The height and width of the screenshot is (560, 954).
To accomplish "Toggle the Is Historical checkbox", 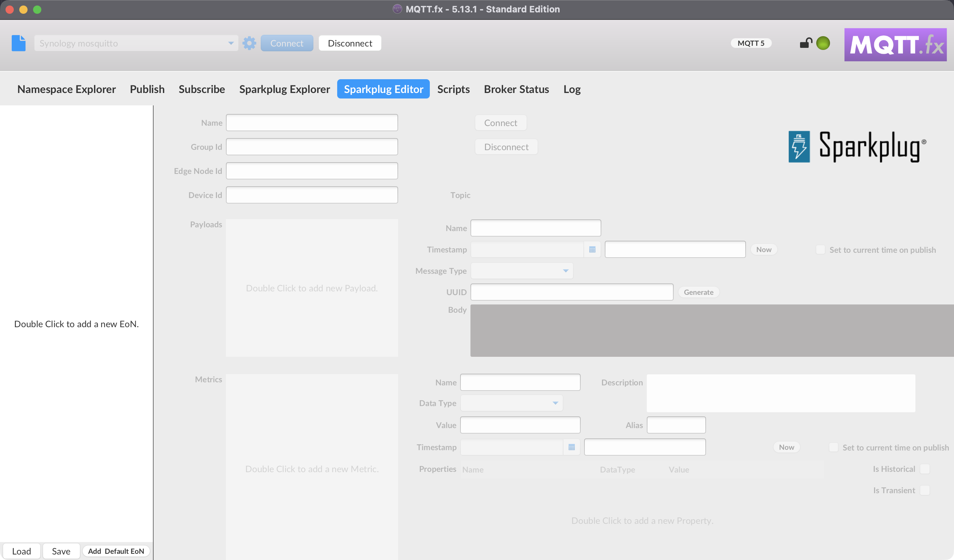I will point(925,469).
